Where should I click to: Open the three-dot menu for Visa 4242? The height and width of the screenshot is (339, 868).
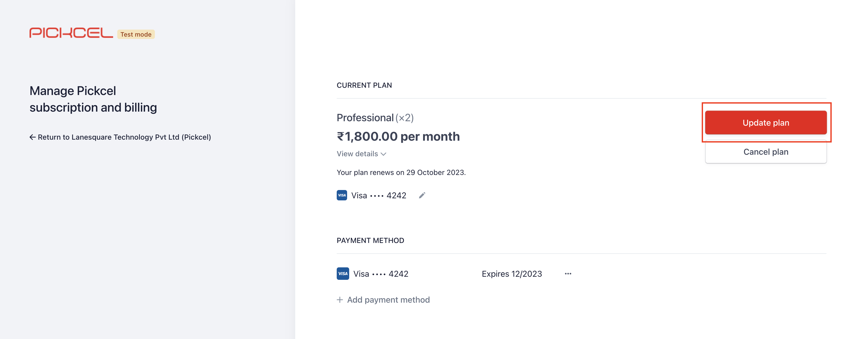(568, 274)
